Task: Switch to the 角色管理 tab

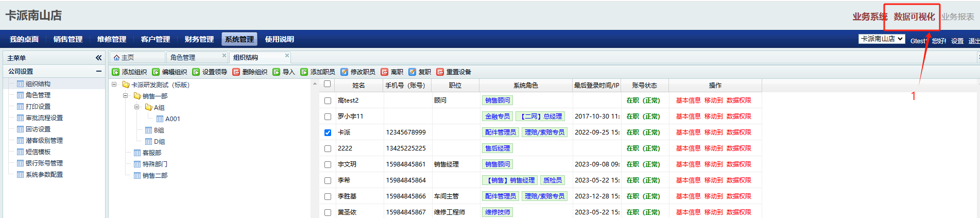Action: tap(183, 57)
